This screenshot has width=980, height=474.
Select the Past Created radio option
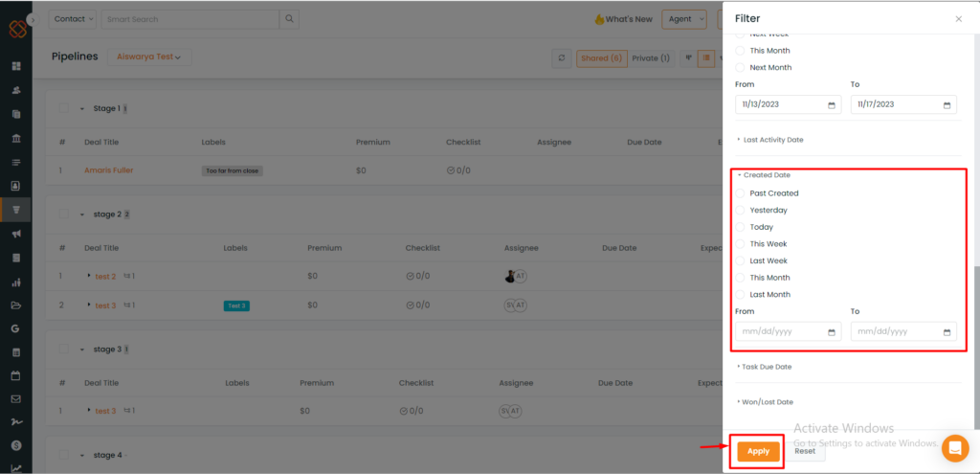pyautogui.click(x=741, y=193)
